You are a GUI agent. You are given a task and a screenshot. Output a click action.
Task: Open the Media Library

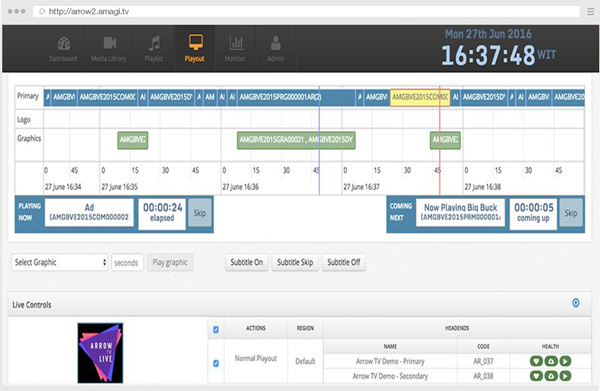(x=109, y=49)
